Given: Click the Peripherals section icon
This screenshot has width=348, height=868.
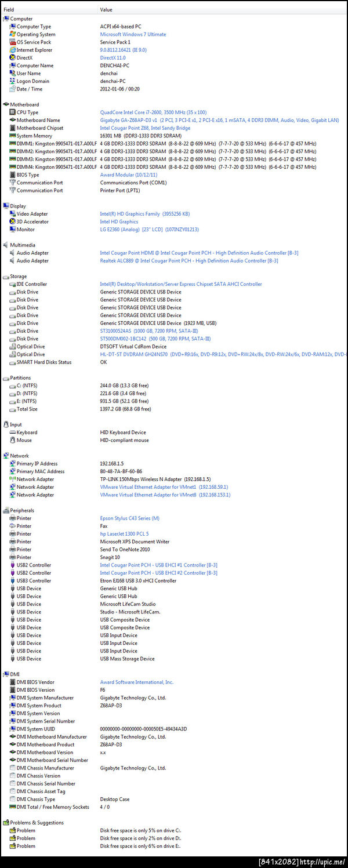Looking at the screenshot, I should [x=6, y=510].
